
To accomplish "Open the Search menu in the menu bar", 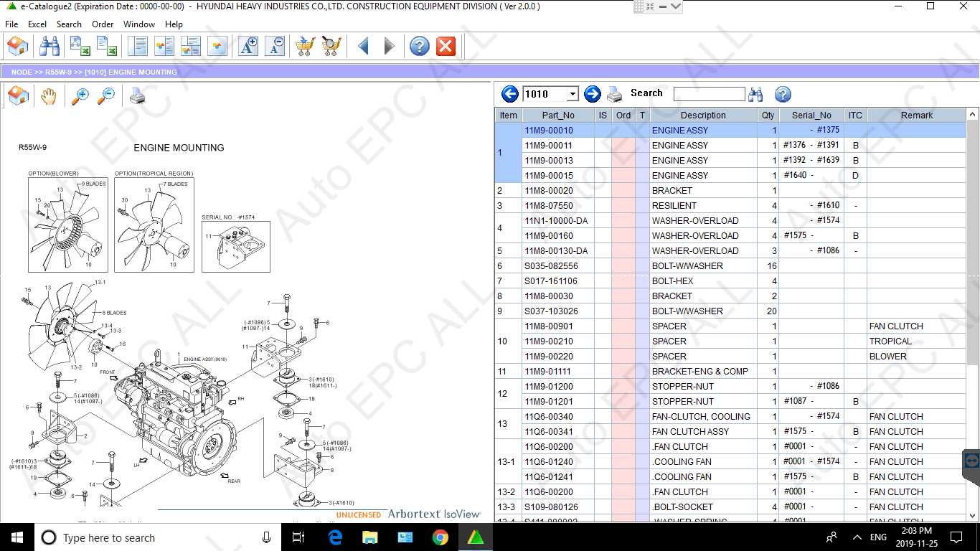I will (x=69, y=24).
